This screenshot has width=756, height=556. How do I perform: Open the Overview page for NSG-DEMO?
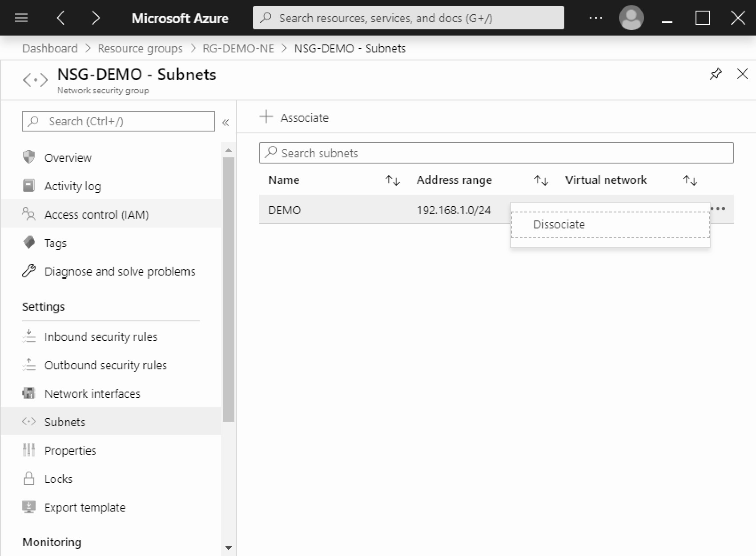tap(68, 157)
